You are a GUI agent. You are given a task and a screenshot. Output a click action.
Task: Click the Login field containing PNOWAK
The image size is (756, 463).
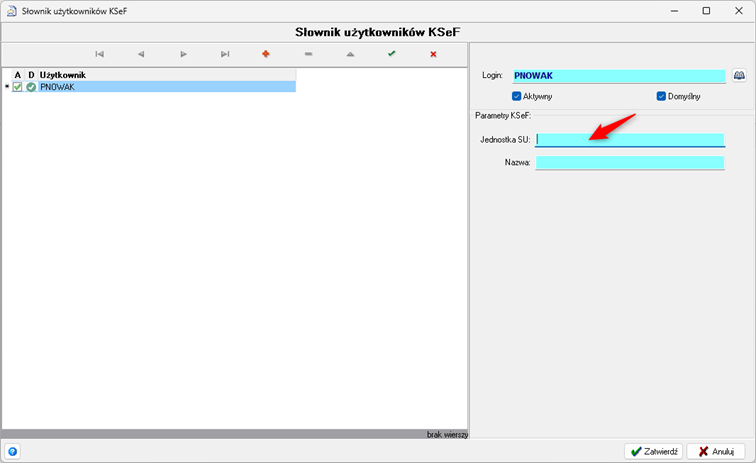(x=618, y=76)
